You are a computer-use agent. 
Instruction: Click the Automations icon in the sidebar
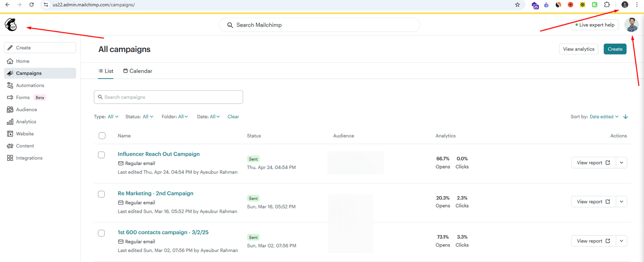click(x=10, y=85)
